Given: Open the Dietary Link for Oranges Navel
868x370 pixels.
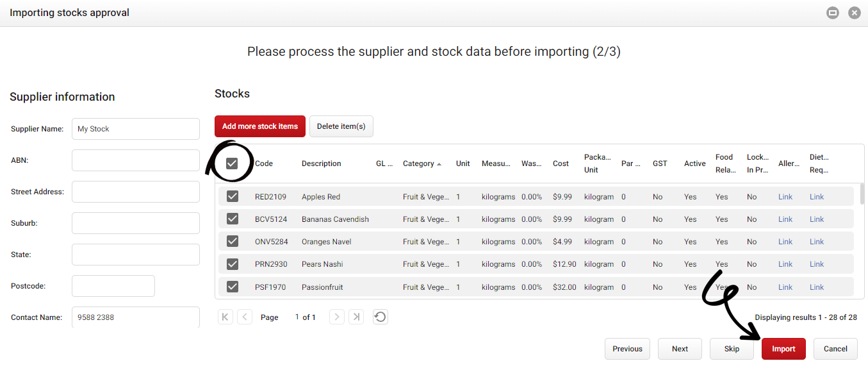Looking at the screenshot, I should 817,241.
